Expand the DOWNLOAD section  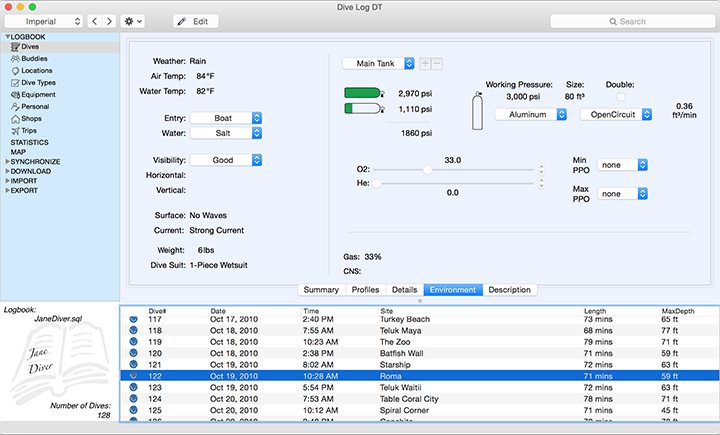(x=7, y=171)
